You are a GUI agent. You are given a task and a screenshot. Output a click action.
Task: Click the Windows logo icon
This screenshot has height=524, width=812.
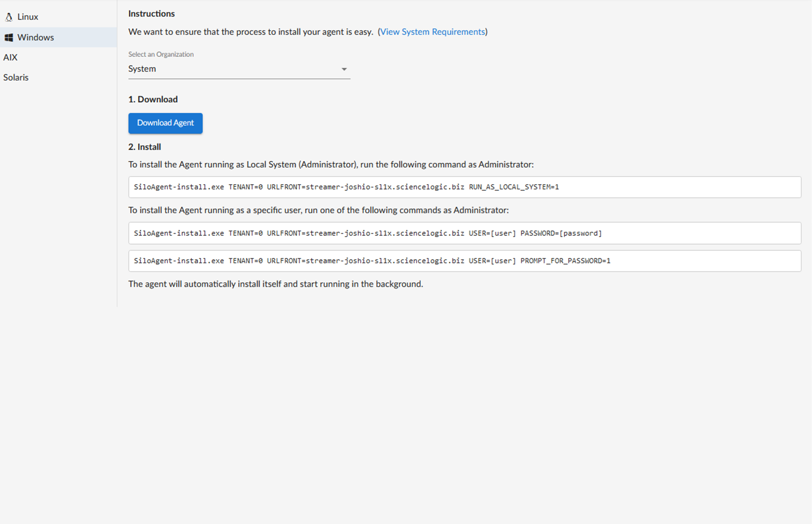tap(9, 37)
